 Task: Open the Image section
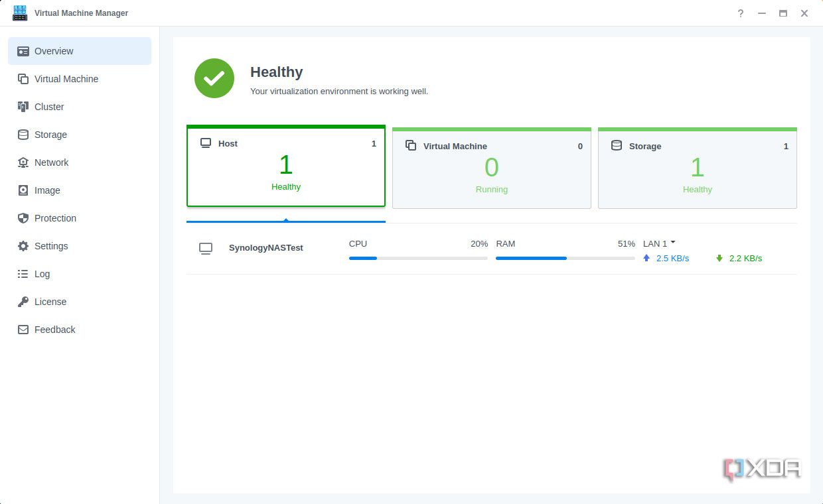(46, 190)
